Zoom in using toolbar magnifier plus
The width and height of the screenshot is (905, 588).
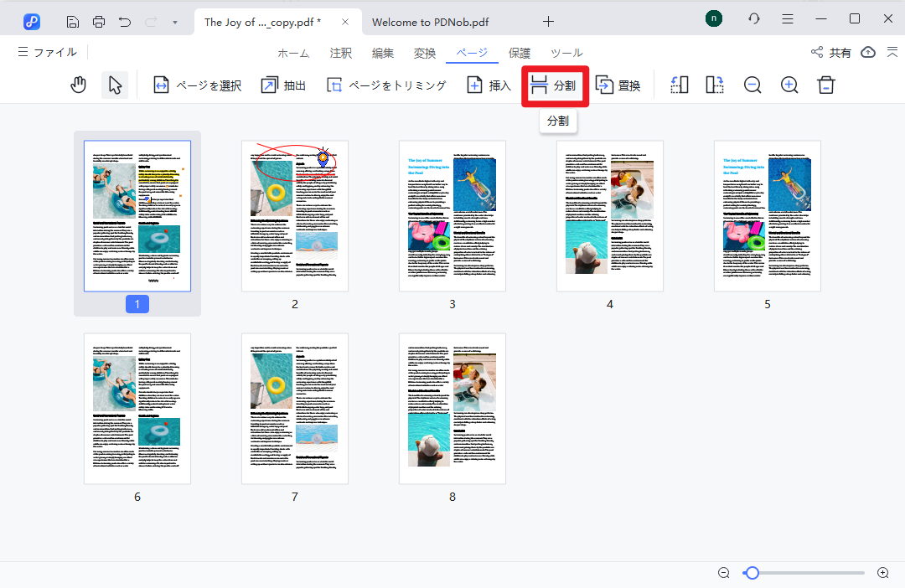pos(789,85)
